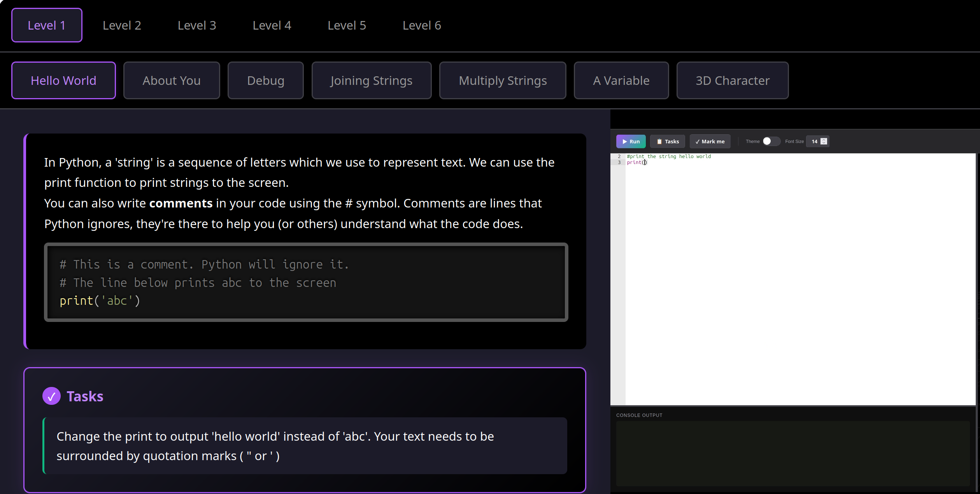Switch to Level 3 tab
The image size is (980, 494).
(x=196, y=25)
